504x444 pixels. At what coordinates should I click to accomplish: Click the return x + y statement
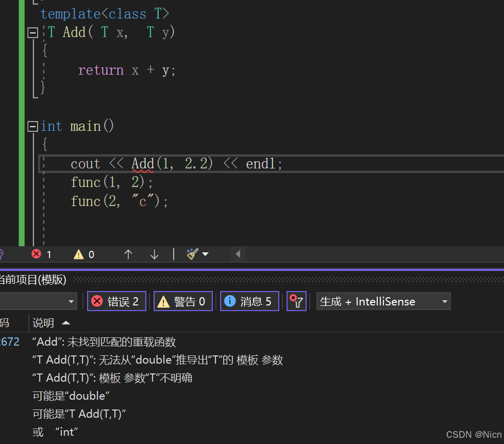coord(127,71)
